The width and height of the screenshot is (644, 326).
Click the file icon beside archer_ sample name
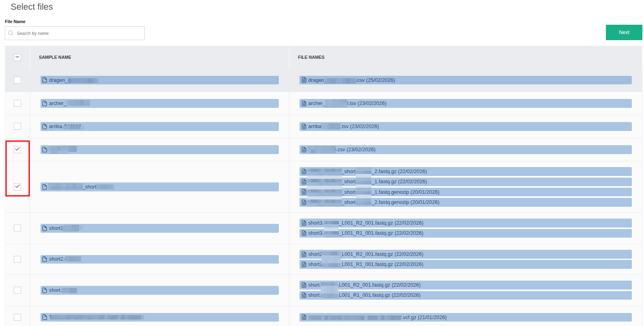click(45, 103)
